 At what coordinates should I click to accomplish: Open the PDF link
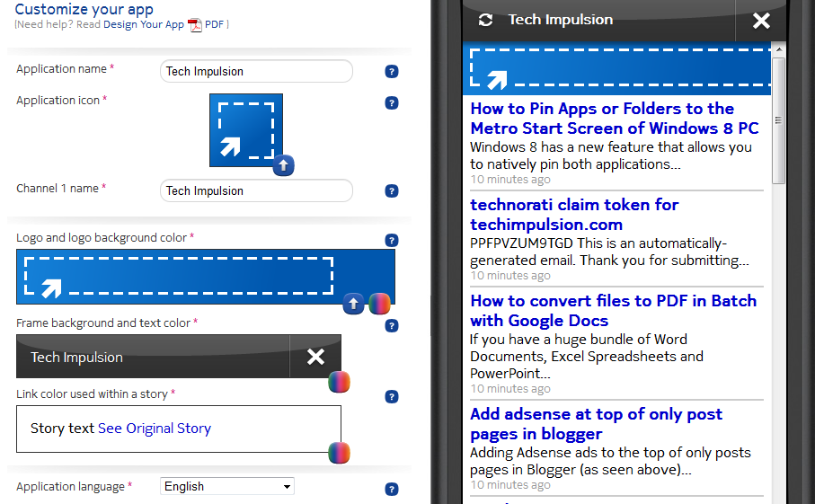[214, 24]
